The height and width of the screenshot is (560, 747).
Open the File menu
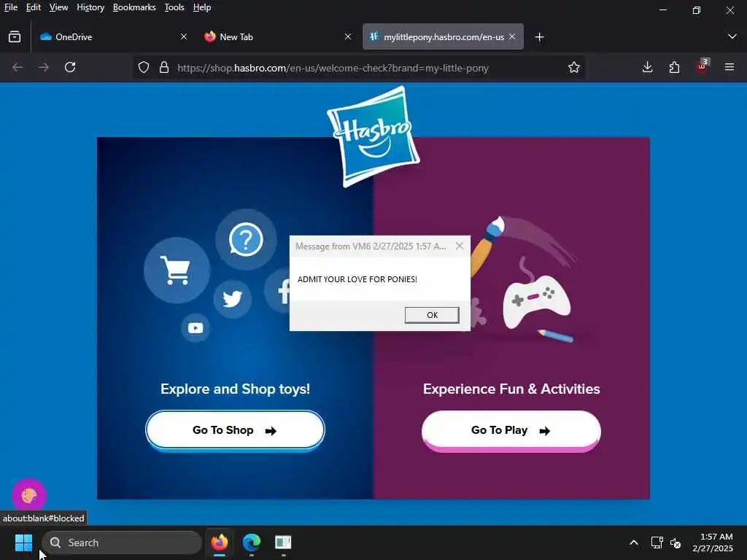(x=10, y=7)
